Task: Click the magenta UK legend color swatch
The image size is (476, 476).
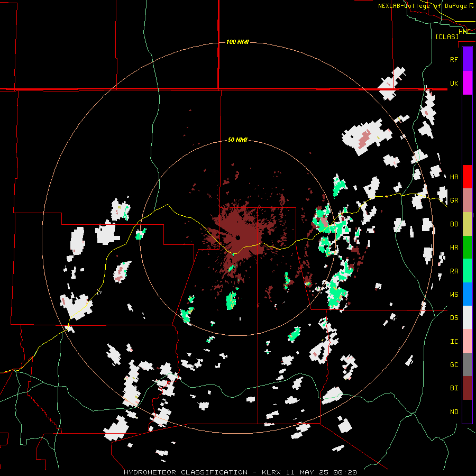Action: (x=467, y=83)
